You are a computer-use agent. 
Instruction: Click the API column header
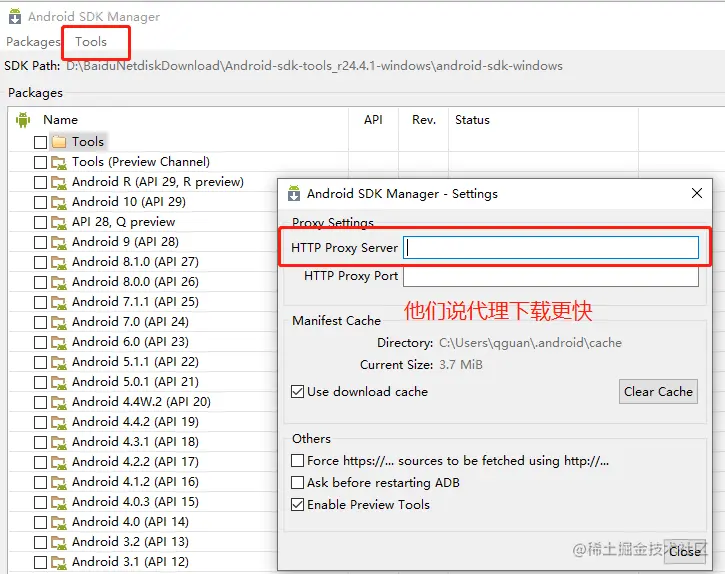tap(373, 120)
